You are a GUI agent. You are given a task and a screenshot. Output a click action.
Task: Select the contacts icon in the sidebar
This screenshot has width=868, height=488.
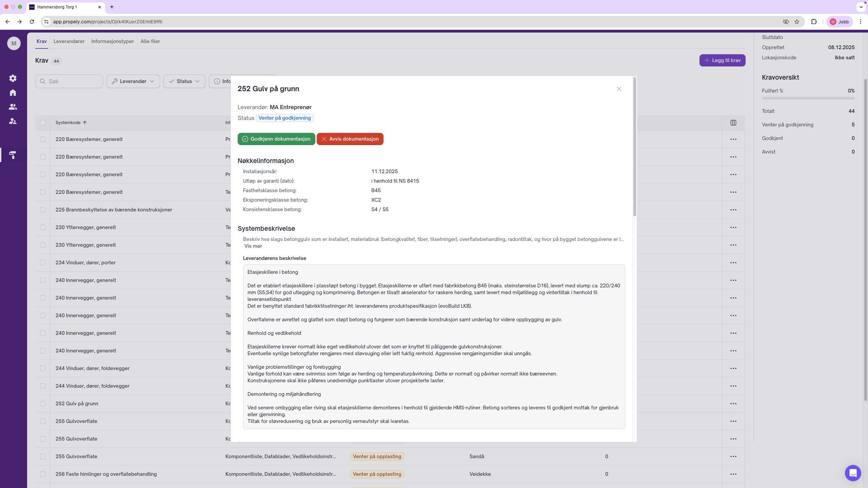(x=13, y=121)
